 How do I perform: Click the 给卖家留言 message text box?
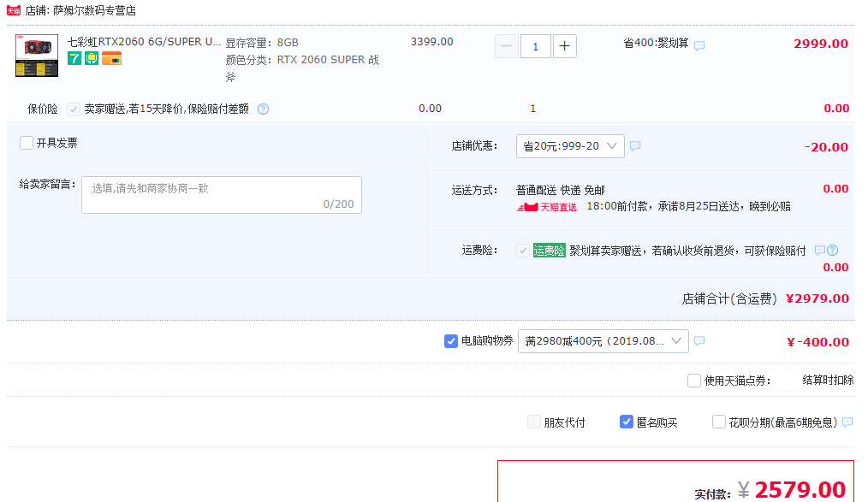click(x=222, y=195)
